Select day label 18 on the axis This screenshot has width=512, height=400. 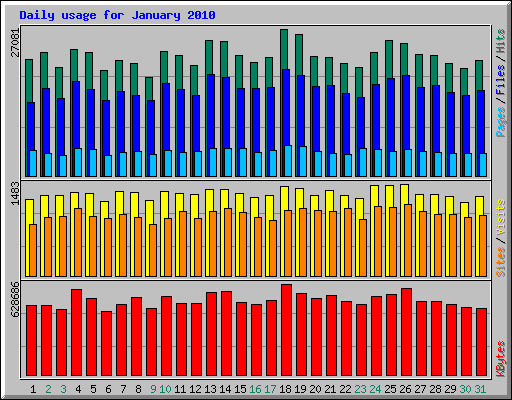pyautogui.click(x=285, y=389)
